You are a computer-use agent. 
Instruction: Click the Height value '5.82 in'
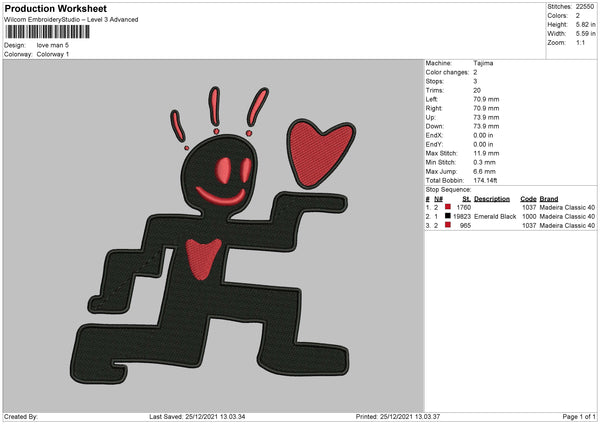pos(585,24)
